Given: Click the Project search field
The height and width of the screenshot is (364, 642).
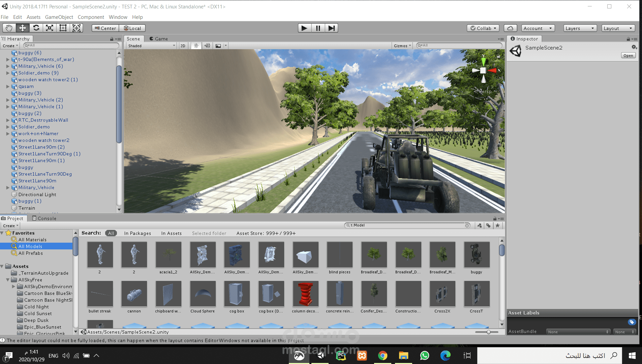Looking at the screenshot, I should [407, 225].
